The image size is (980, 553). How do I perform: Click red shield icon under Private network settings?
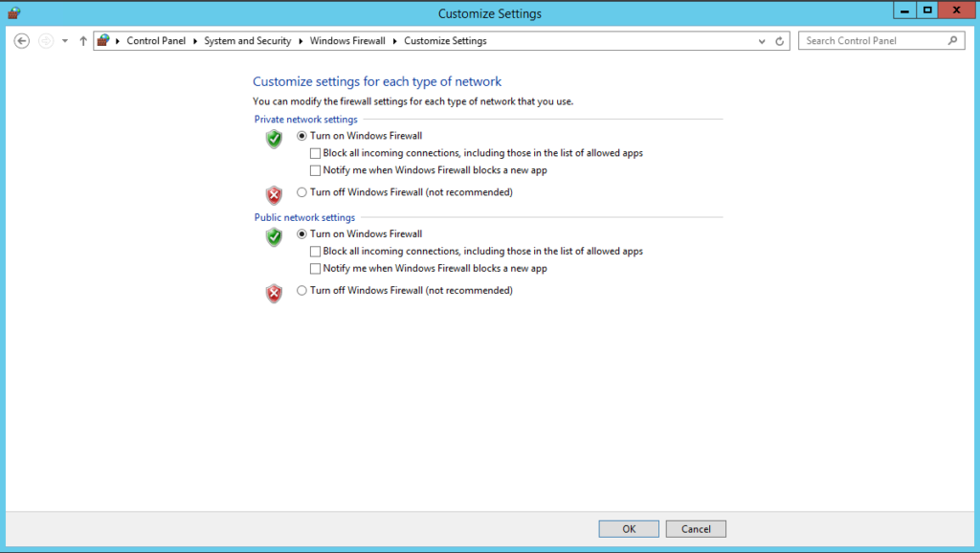pos(274,195)
